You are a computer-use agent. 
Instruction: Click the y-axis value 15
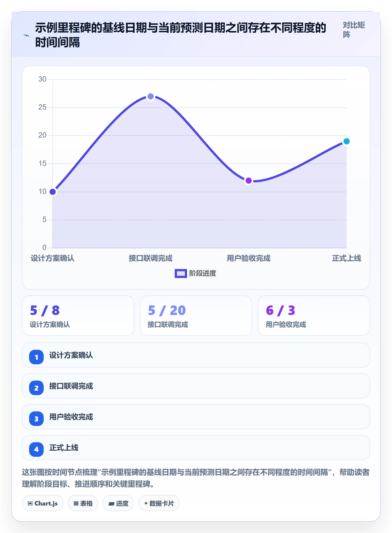coord(42,163)
